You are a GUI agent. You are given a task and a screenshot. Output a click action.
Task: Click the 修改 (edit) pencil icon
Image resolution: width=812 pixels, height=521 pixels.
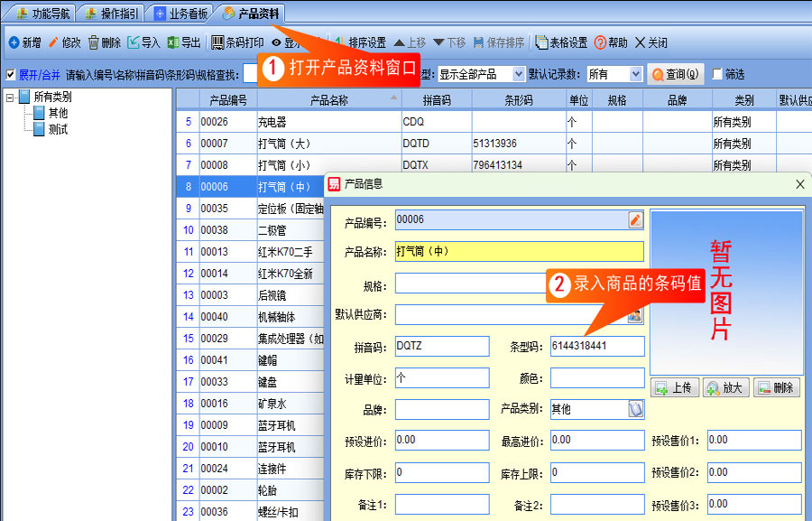click(x=53, y=42)
